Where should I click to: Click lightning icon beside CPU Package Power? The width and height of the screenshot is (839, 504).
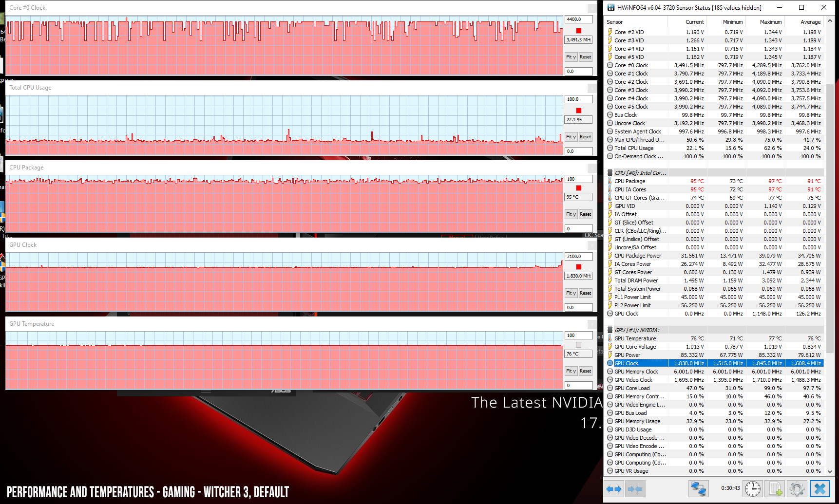pyautogui.click(x=610, y=256)
